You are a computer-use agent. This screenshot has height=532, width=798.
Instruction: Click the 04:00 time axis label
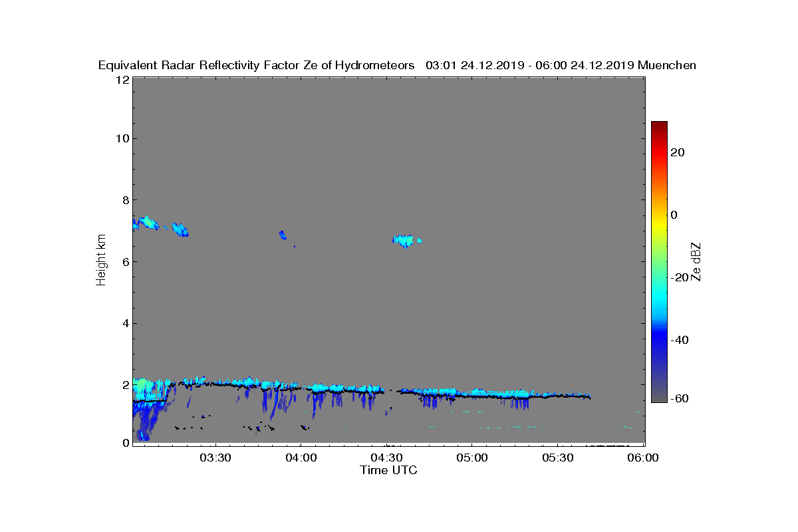tap(301, 458)
